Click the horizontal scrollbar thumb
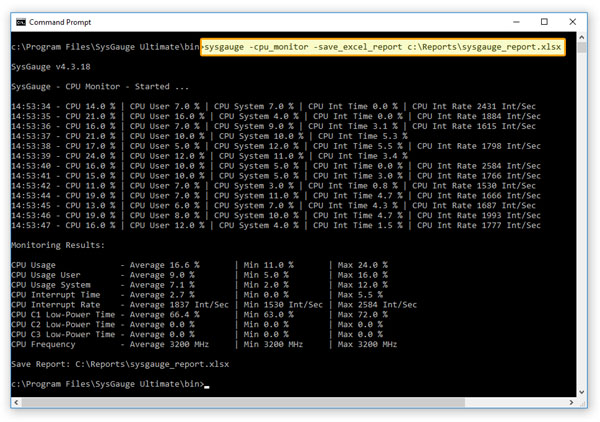Image resolution: width=600 pixels, height=422 pixels. point(243,402)
